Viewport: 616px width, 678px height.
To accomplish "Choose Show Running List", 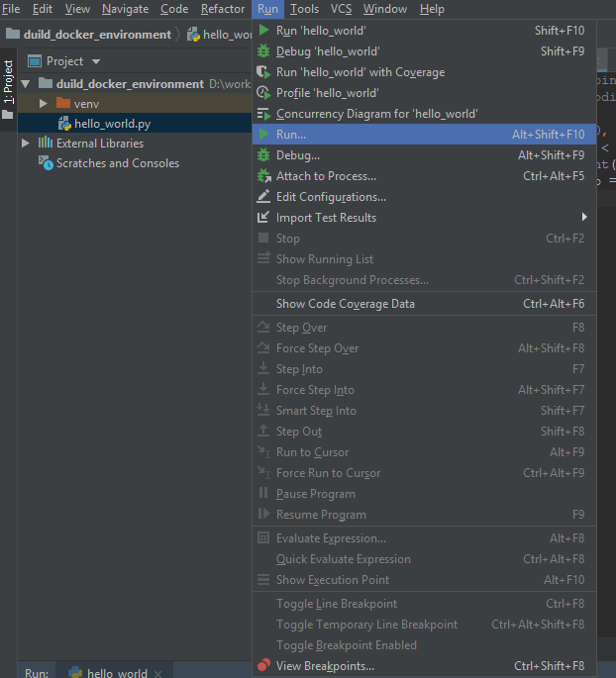I will (424, 259).
